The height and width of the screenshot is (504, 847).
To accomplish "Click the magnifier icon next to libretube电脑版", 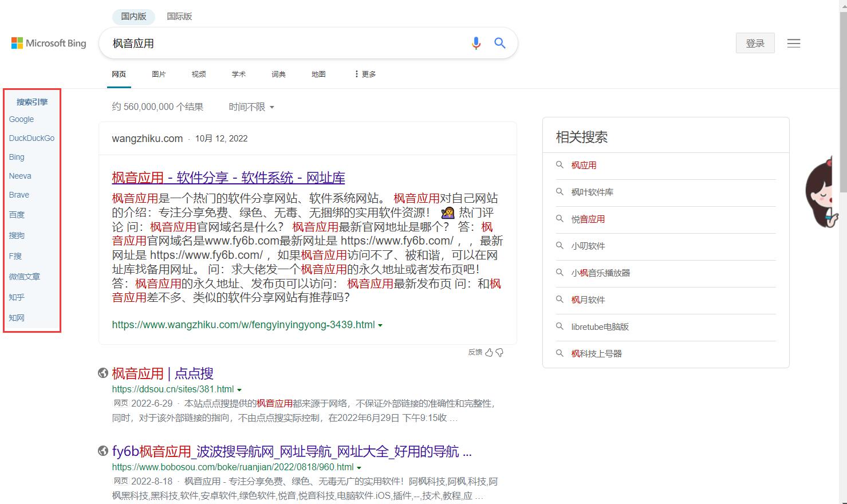I will 560,326.
